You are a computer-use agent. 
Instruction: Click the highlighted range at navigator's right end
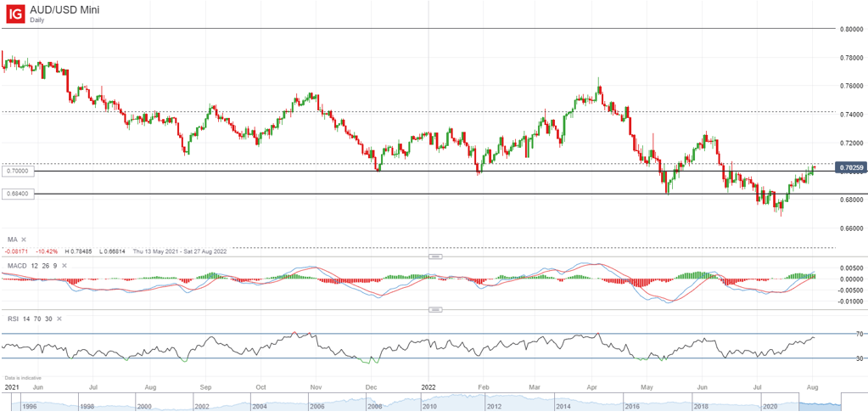click(x=820, y=402)
